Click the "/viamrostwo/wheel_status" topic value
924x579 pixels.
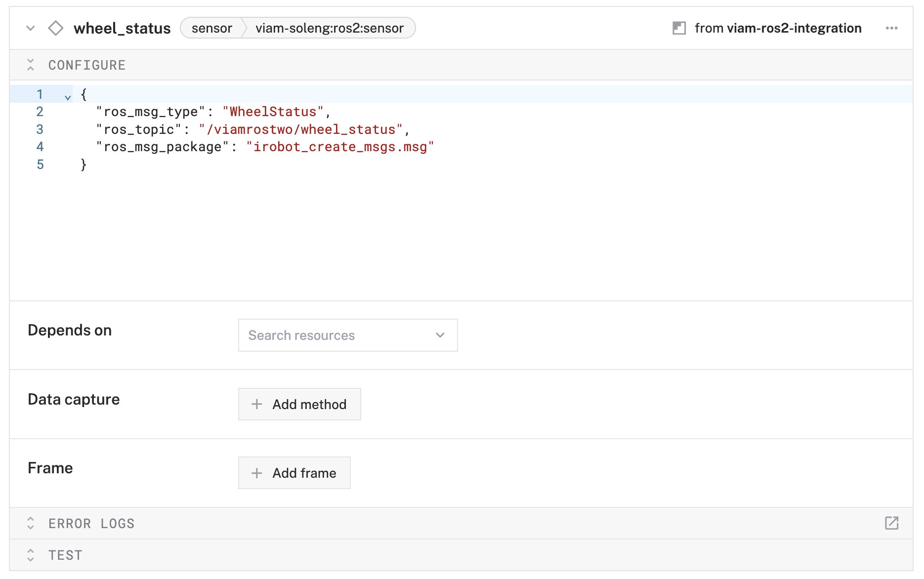[301, 129]
